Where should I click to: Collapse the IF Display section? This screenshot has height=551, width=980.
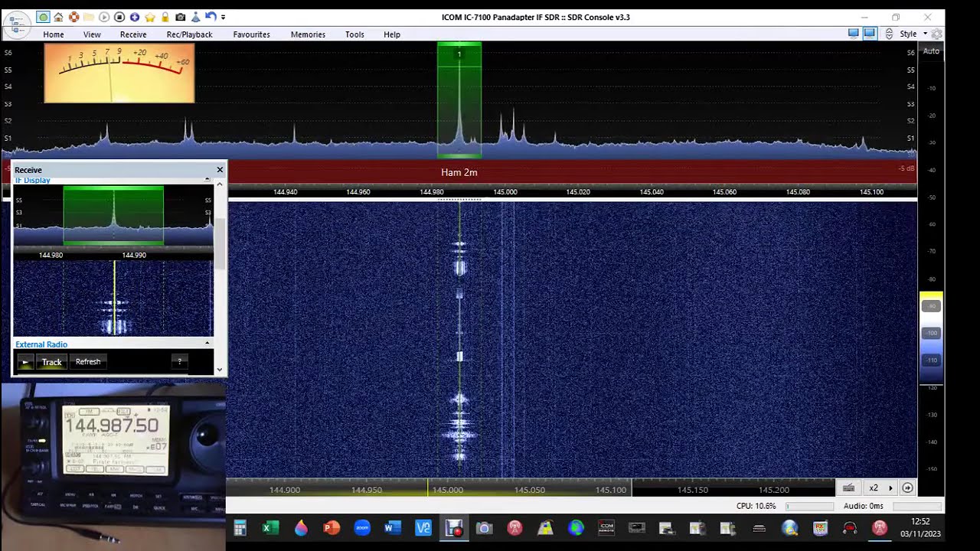coord(207,180)
